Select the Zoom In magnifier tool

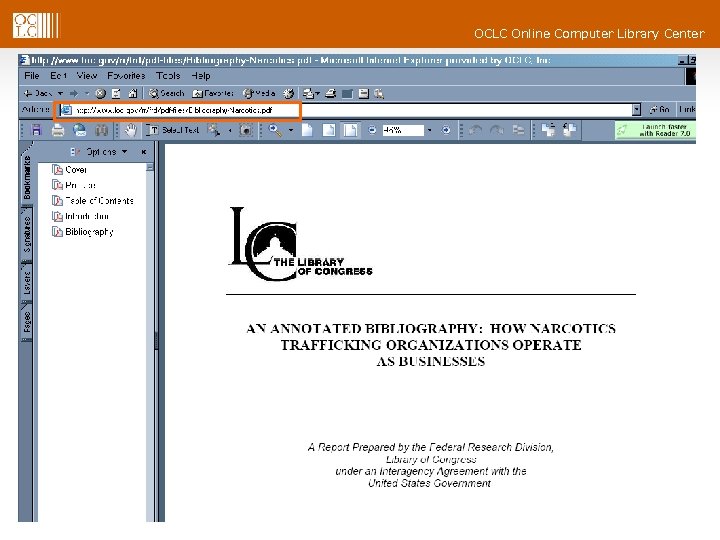pyautogui.click(x=275, y=130)
